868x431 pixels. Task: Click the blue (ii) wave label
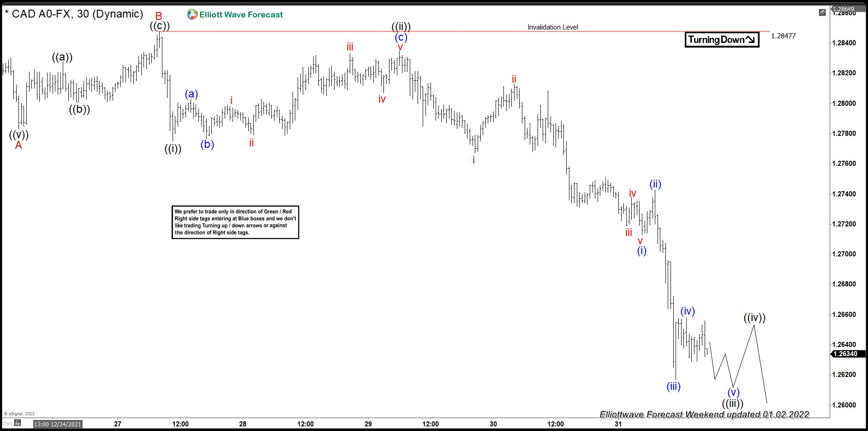(655, 184)
